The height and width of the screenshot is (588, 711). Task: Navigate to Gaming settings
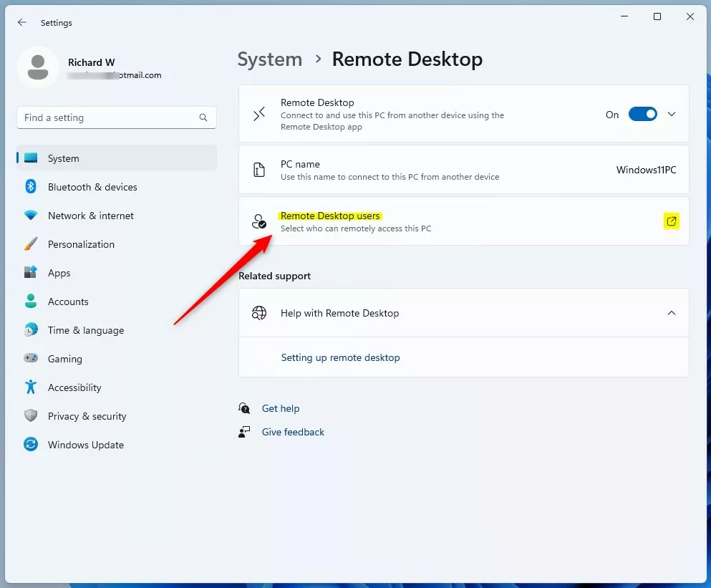(117, 358)
